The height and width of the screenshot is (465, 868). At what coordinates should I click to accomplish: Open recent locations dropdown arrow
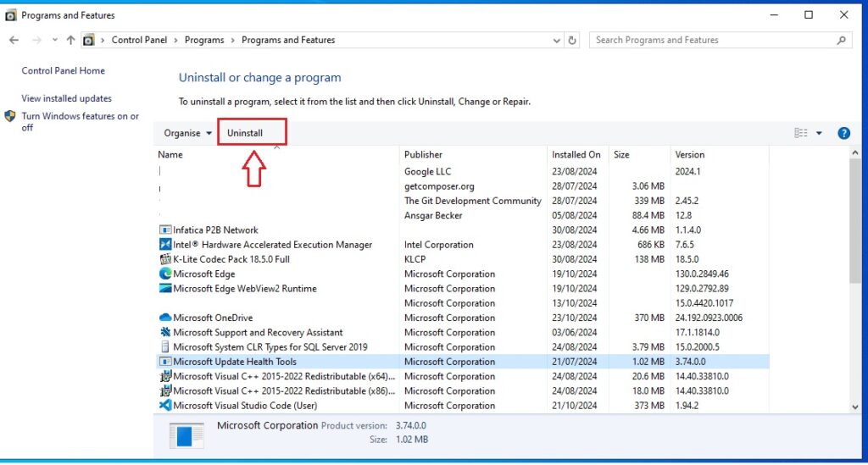[54, 40]
